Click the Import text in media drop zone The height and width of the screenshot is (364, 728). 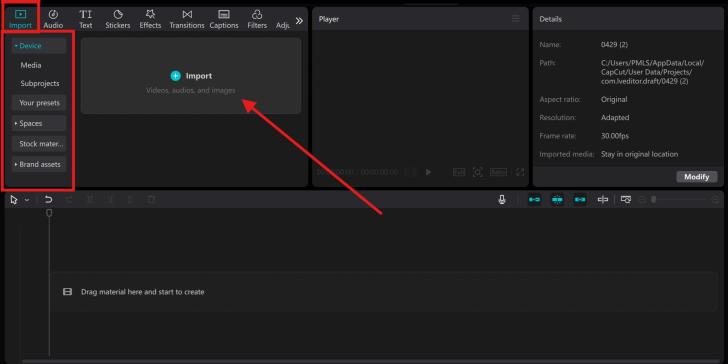(199, 76)
